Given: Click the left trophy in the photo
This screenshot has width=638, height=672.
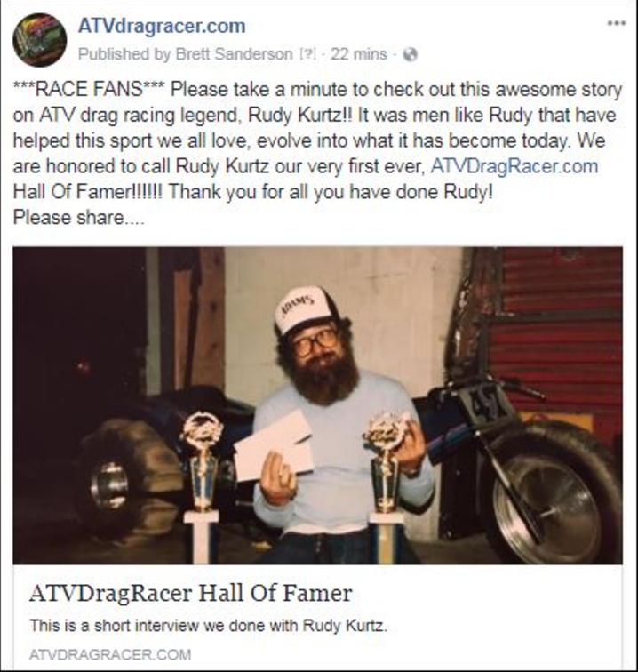Looking at the screenshot, I should coord(202,486).
